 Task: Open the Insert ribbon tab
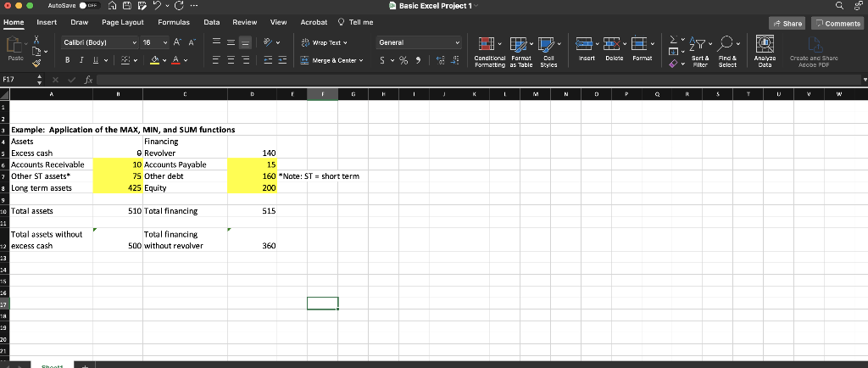(47, 22)
